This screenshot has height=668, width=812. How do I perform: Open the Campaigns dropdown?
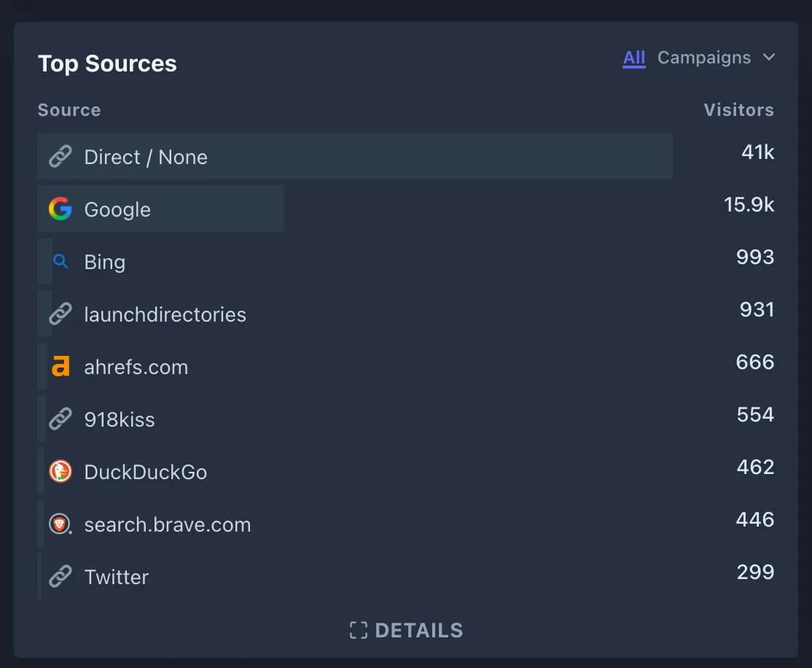[x=717, y=58]
